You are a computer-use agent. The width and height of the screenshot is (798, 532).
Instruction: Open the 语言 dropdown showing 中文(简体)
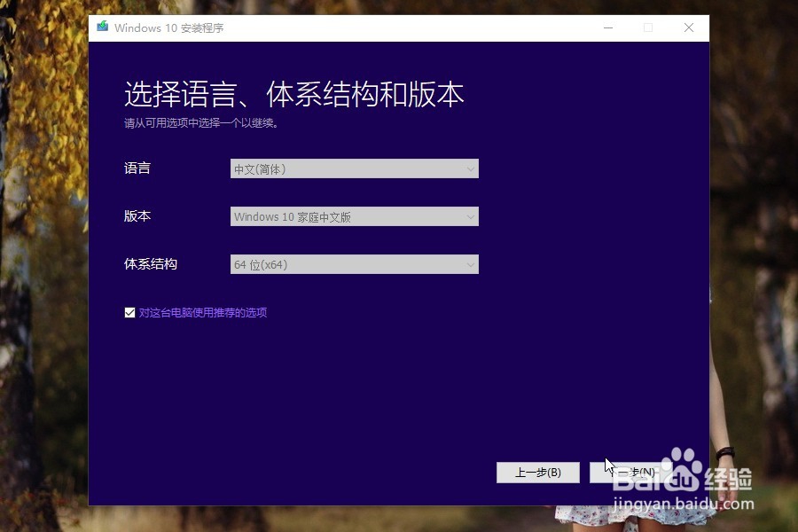point(354,168)
